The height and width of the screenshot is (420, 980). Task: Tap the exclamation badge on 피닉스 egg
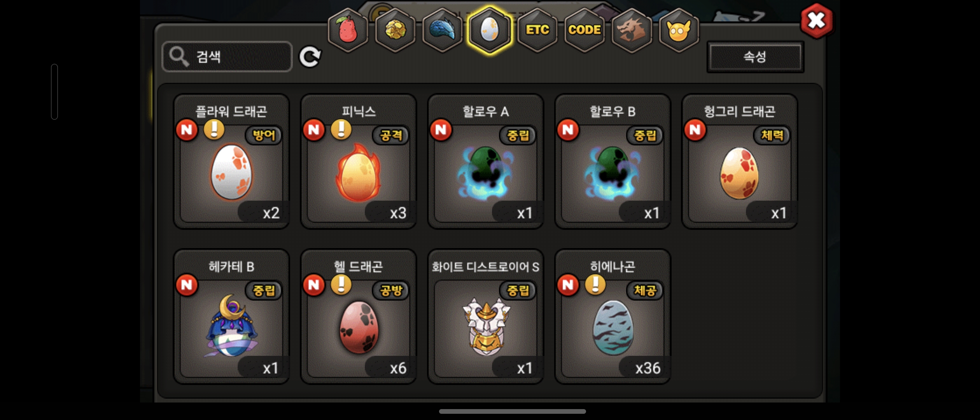(341, 129)
